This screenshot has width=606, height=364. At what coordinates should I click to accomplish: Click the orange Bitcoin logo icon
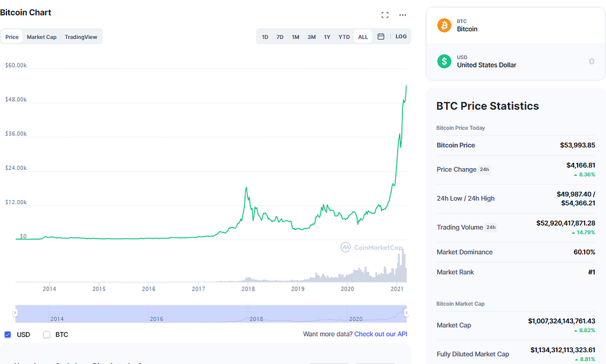tap(444, 25)
